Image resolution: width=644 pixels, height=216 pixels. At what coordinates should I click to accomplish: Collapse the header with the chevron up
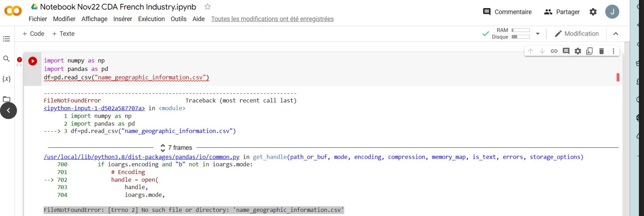[616, 34]
